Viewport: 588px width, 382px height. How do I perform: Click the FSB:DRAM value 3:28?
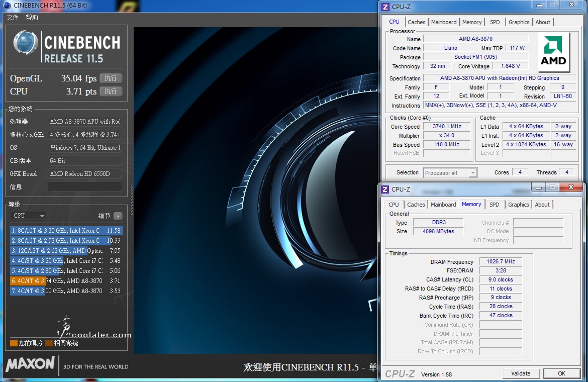pyautogui.click(x=501, y=270)
